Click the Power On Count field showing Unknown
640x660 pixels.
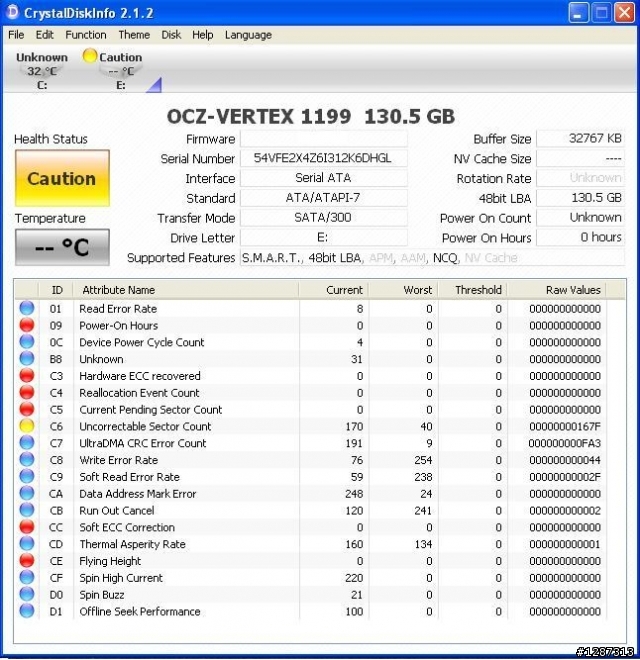tap(580, 218)
